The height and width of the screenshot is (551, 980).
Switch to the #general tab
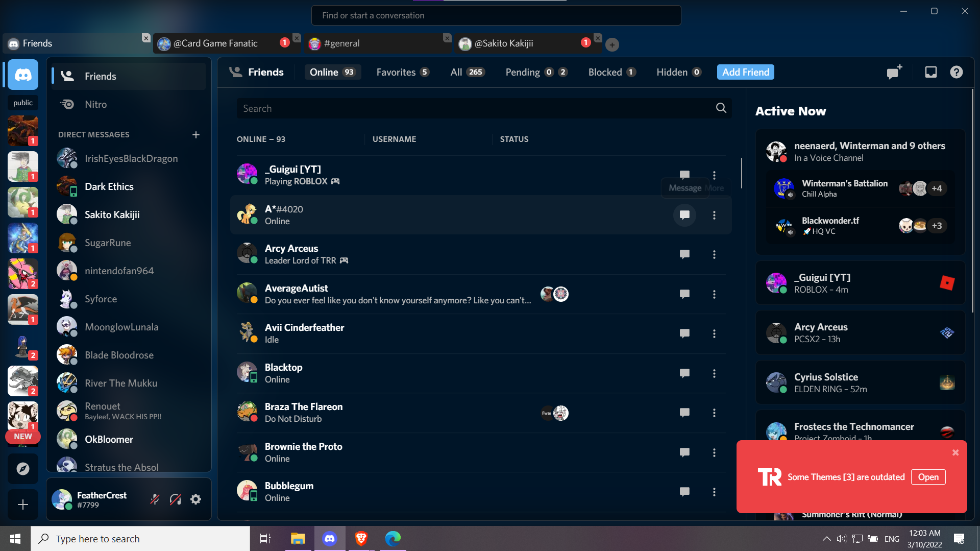[342, 43]
